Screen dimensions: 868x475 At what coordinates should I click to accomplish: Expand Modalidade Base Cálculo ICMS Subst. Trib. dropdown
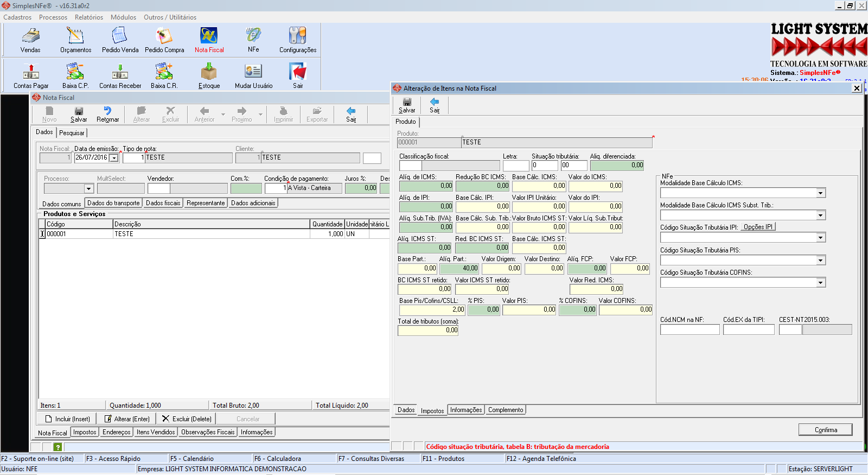coord(821,216)
